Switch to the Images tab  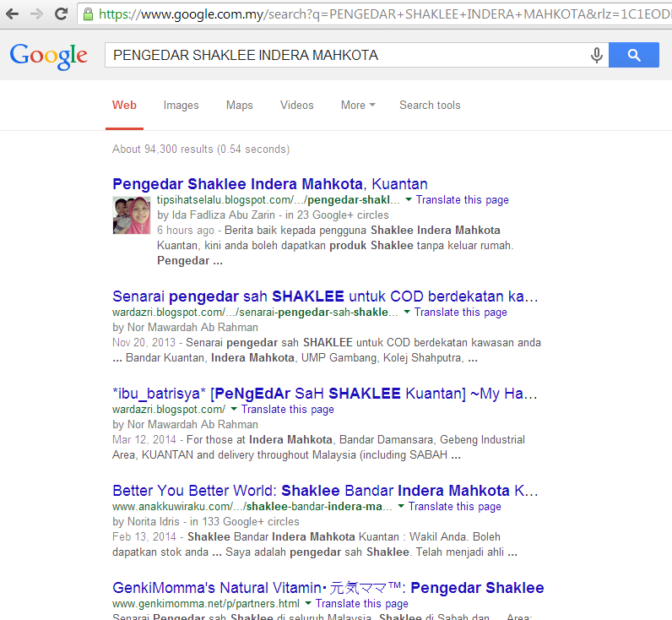[x=181, y=105]
